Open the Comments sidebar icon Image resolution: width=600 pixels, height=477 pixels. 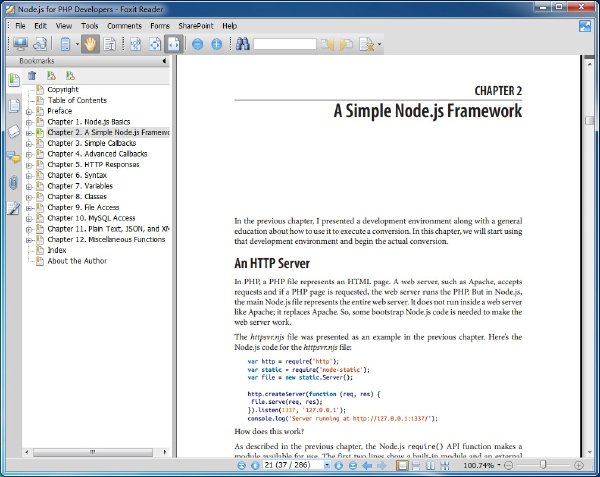[x=14, y=157]
